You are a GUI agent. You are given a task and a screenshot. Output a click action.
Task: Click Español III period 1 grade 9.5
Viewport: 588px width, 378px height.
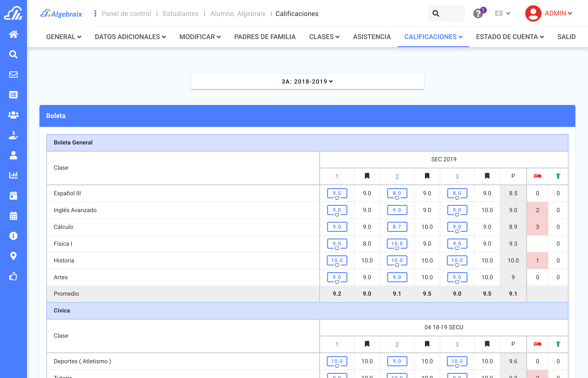(337, 193)
